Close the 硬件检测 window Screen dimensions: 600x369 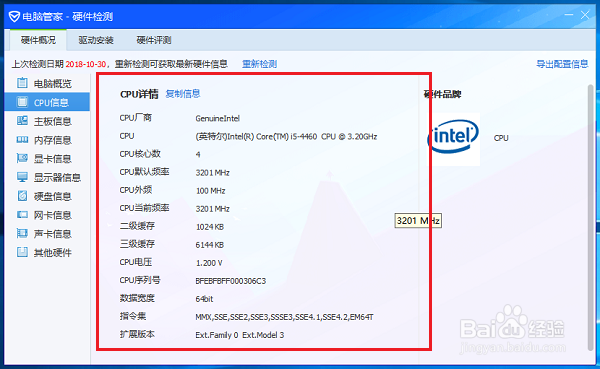click(585, 15)
